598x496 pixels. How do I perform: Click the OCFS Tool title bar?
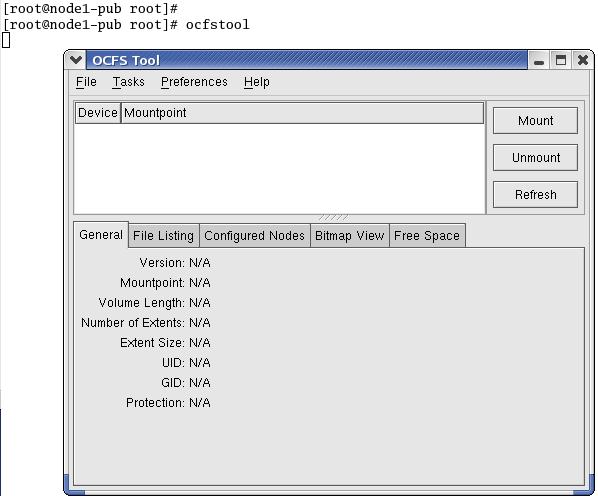307,60
